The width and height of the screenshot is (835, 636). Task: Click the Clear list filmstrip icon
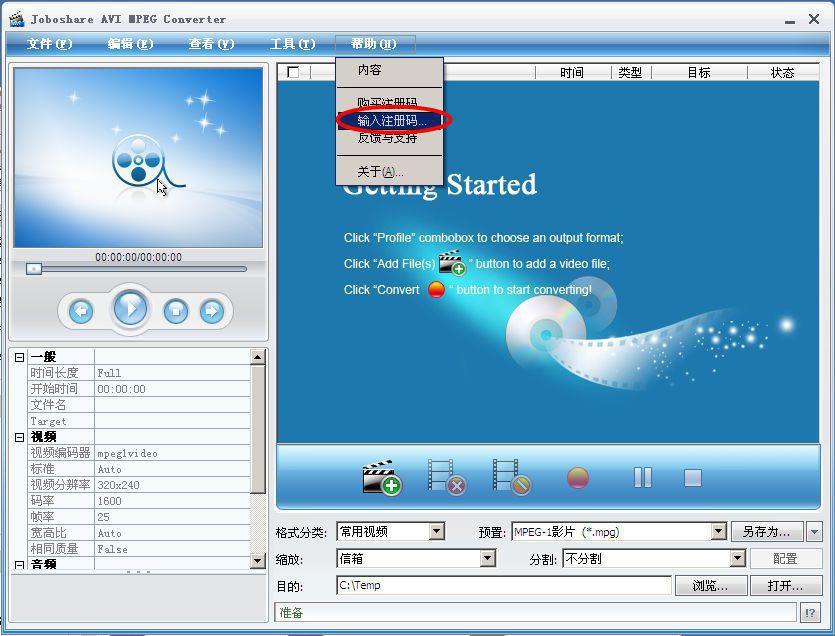pos(512,477)
